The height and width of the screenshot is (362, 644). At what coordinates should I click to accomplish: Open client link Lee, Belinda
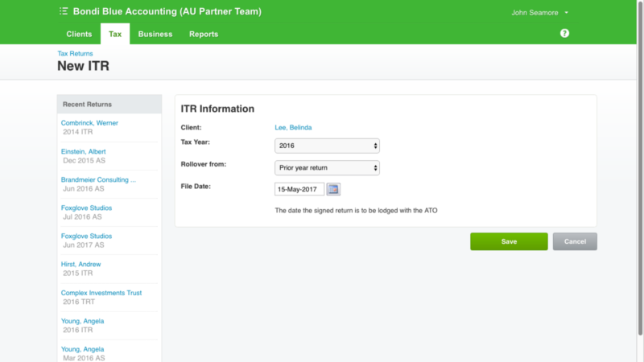(x=293, y=127)
